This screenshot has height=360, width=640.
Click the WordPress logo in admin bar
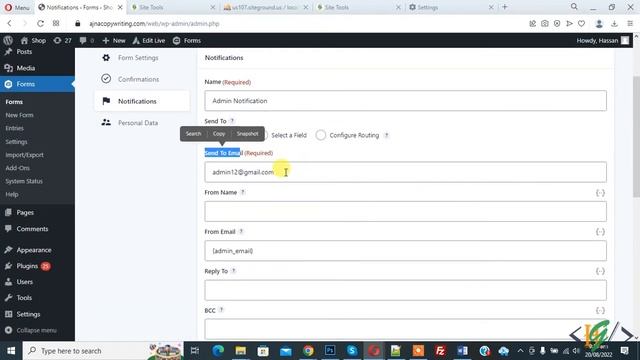[x=8, y=40]
